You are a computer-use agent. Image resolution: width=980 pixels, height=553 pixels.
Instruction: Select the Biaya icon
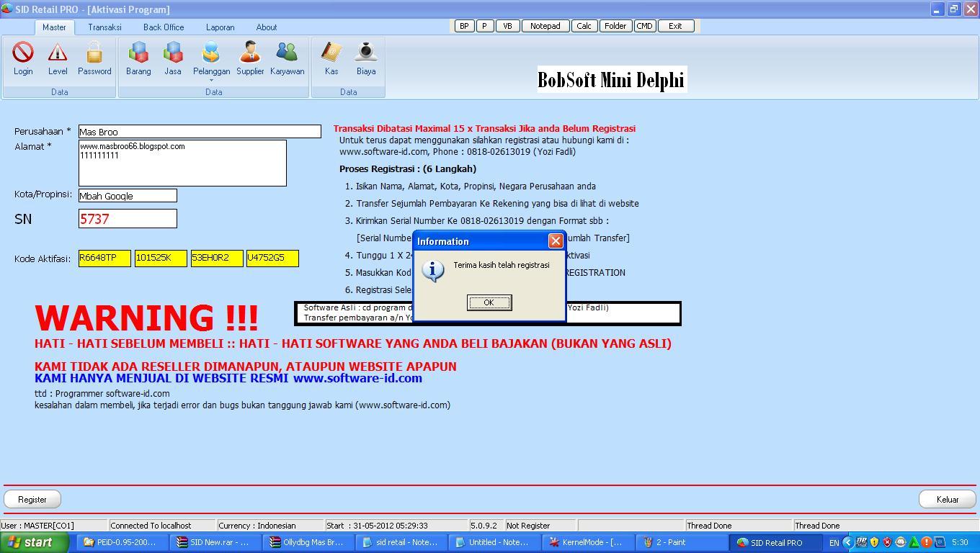[x=366, y=58]
